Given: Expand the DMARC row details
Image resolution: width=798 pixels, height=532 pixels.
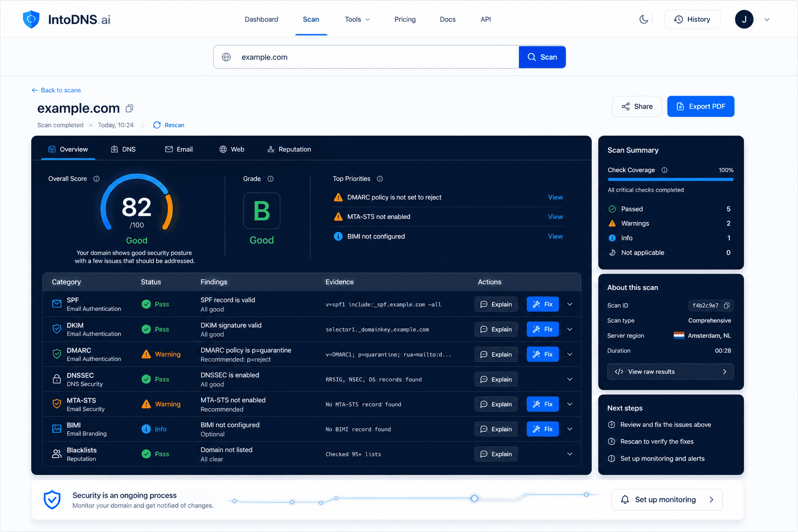Looking at the screenshot, I should 570,354.
